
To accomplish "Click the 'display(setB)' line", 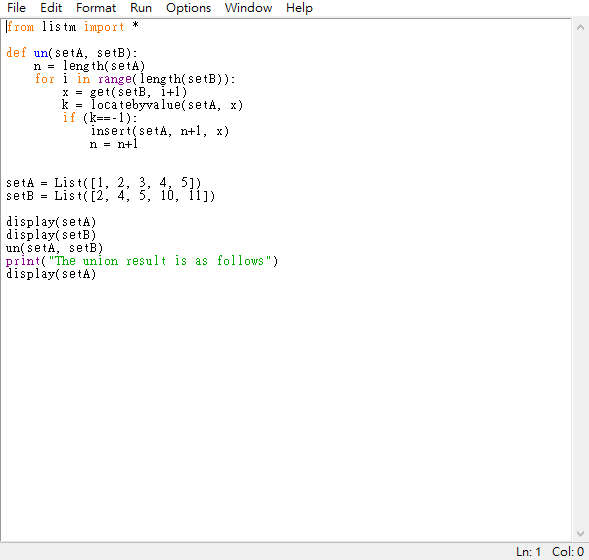I will [51, 235].
